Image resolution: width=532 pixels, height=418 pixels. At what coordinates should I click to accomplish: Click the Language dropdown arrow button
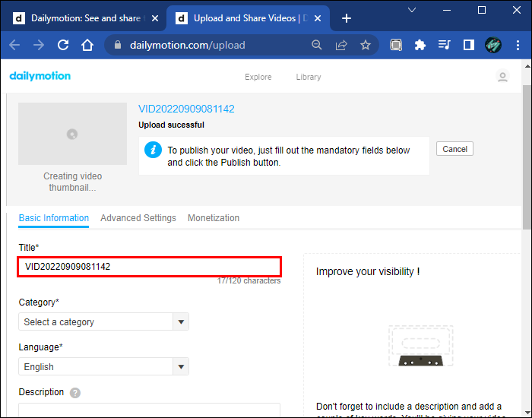tap(181, 366)
